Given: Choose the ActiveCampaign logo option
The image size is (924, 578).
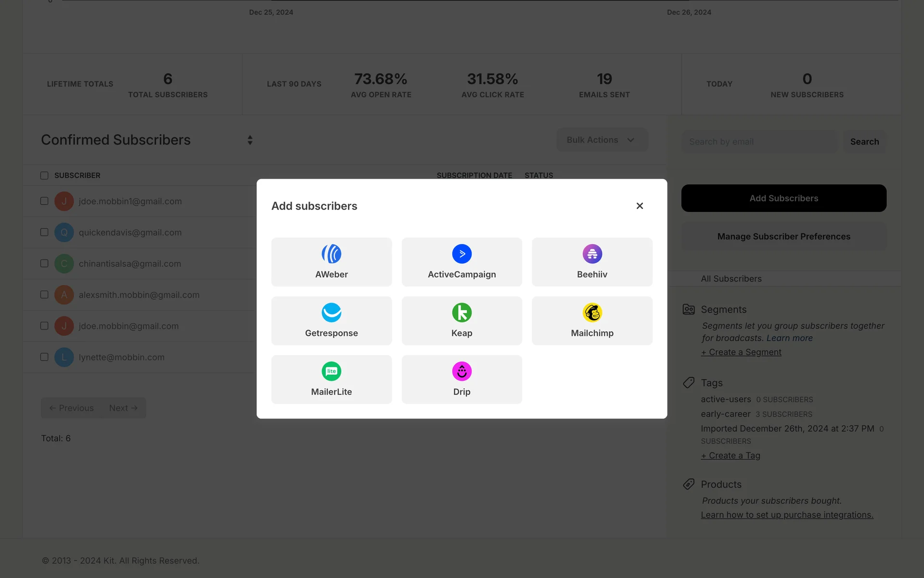Looking at the screenshot, I should [x=462, y=254].
